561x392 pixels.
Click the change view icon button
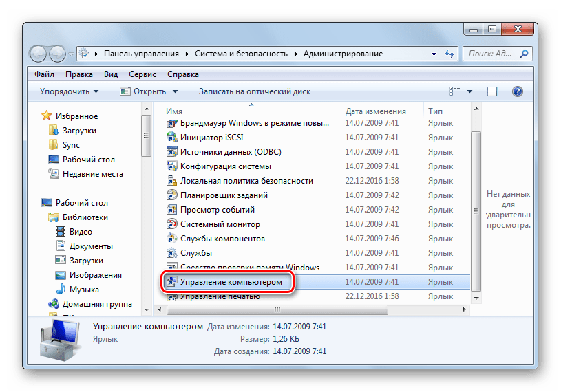(x=455, y=91)
